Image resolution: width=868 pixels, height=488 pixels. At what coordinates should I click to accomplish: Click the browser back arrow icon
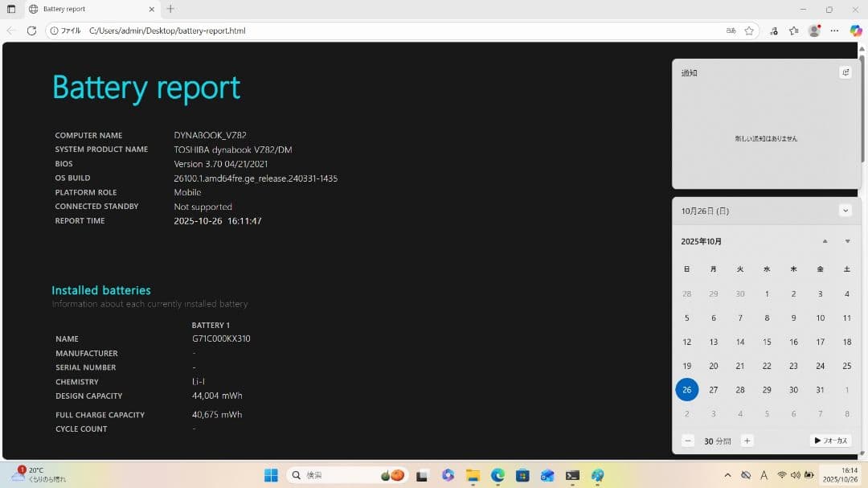(10, 31)
